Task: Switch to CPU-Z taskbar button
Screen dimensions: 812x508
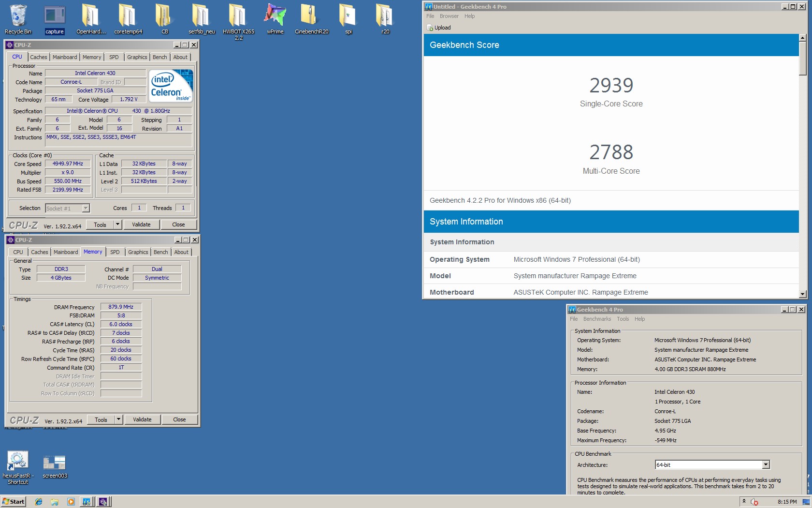Action: tap(103, 502)
